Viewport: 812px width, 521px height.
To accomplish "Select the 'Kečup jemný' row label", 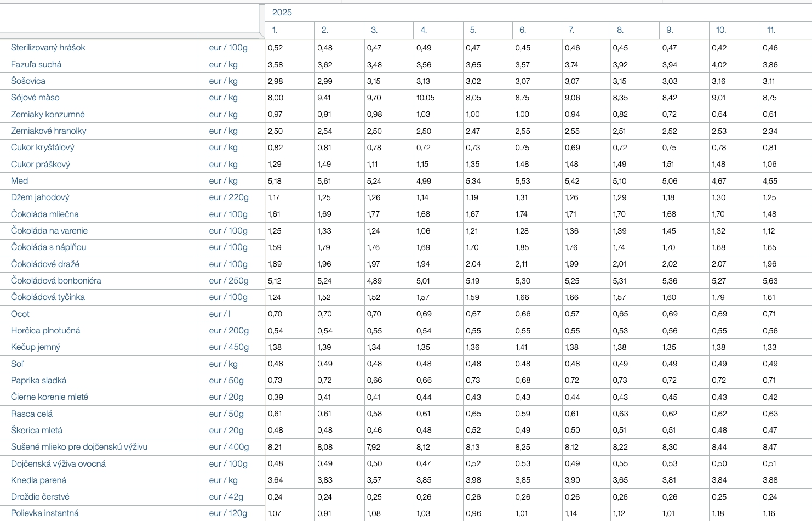I will tap(36, 347).
